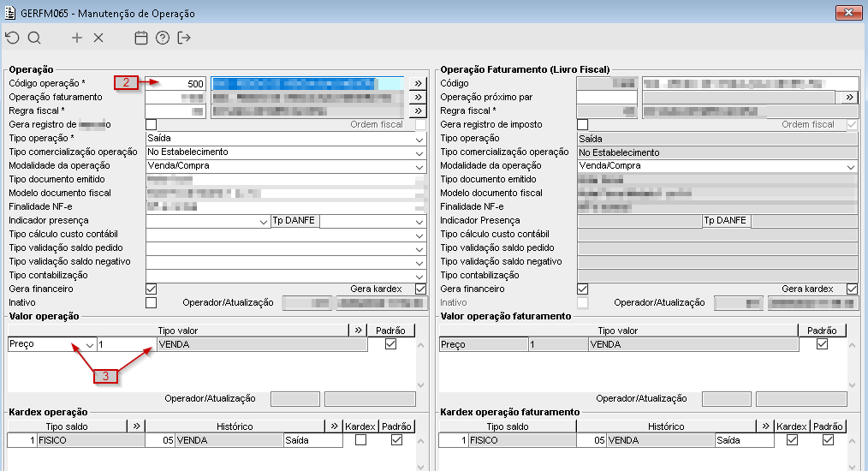The image size is (868, 471).
Task: Toggle Padrão checkbox in Valor operação faturamento
Action: 822,344
